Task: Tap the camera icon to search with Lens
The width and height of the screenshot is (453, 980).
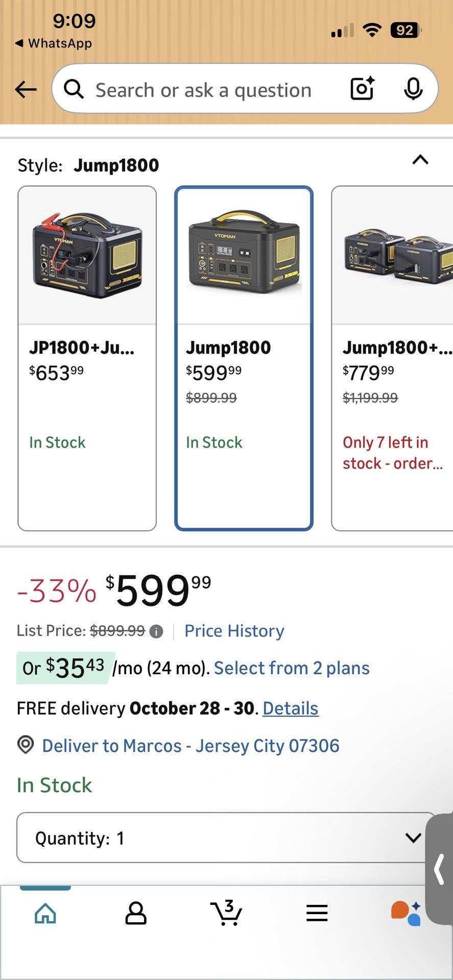Action: (362, 89)
